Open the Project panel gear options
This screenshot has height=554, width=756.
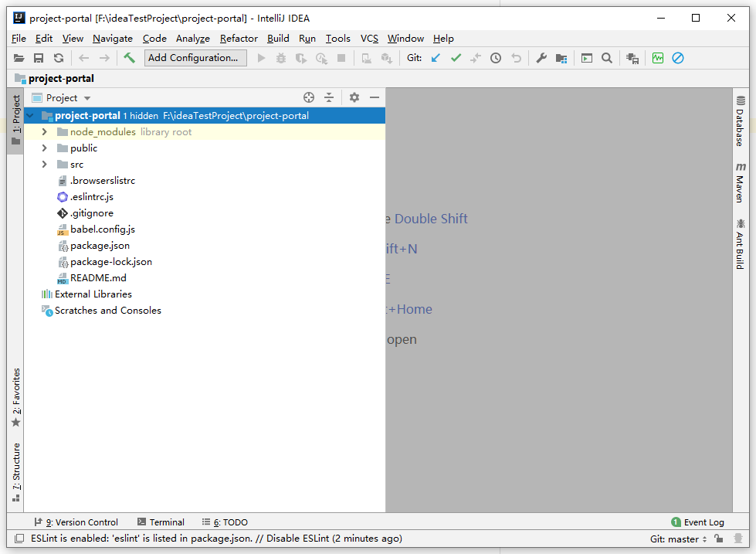354,97
